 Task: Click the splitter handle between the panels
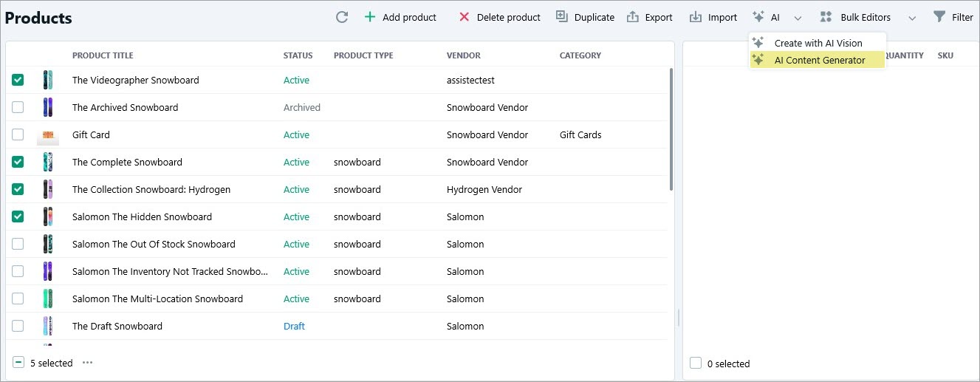click(x=679, y=318)
